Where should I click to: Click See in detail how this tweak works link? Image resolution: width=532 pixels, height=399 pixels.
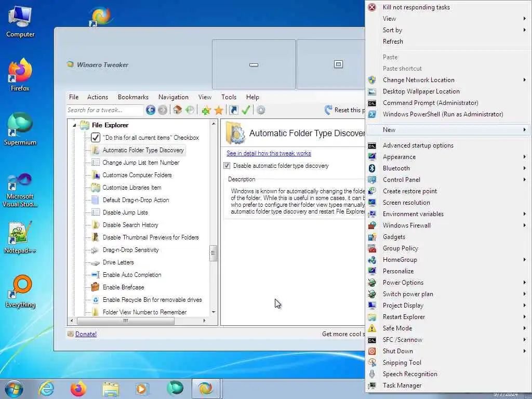(x=269, y=153)
